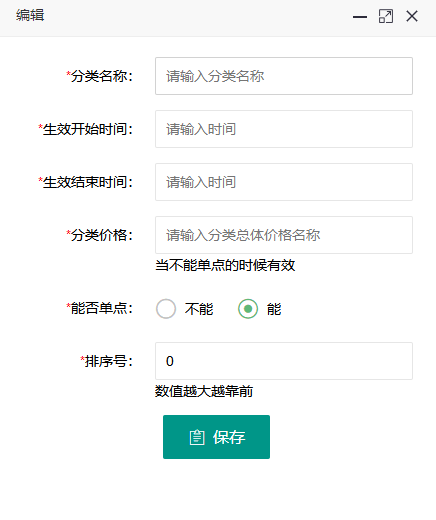Minimize the 编辑 dialog window
436x520 pixels.
[360, 17]
